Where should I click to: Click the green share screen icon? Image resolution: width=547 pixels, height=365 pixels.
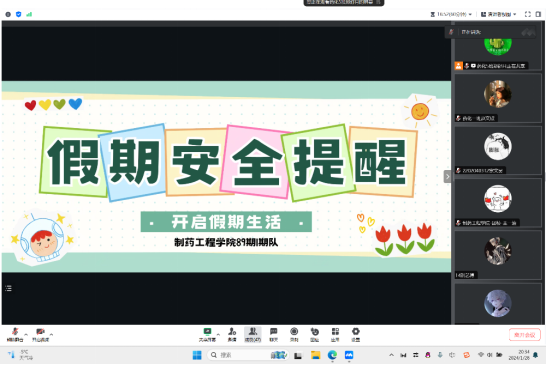[208, 335]
